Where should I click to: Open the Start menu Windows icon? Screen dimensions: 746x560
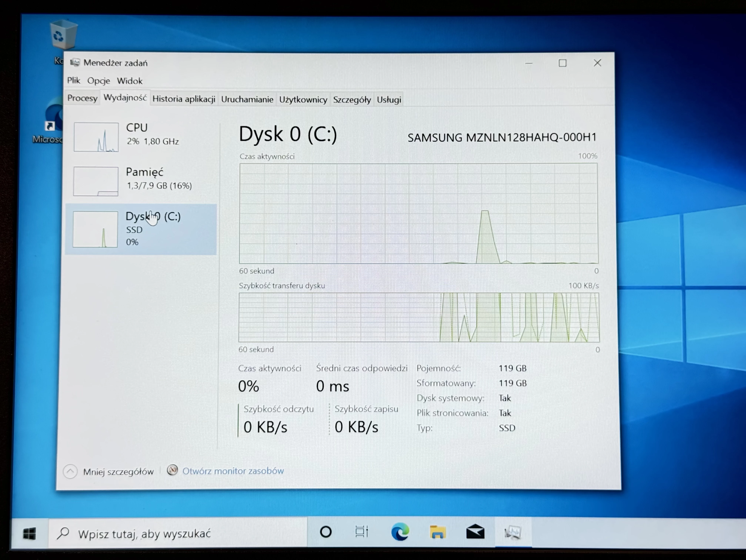(29, 534)
